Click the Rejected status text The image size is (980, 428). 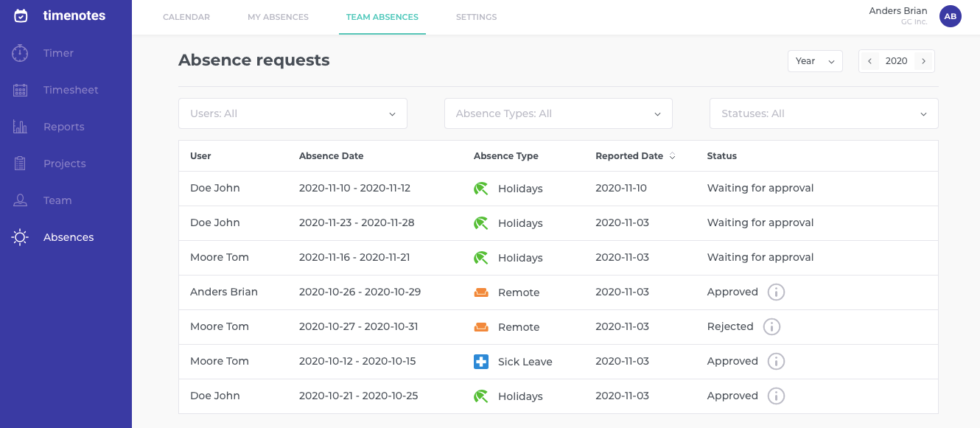tap(730, 326)
